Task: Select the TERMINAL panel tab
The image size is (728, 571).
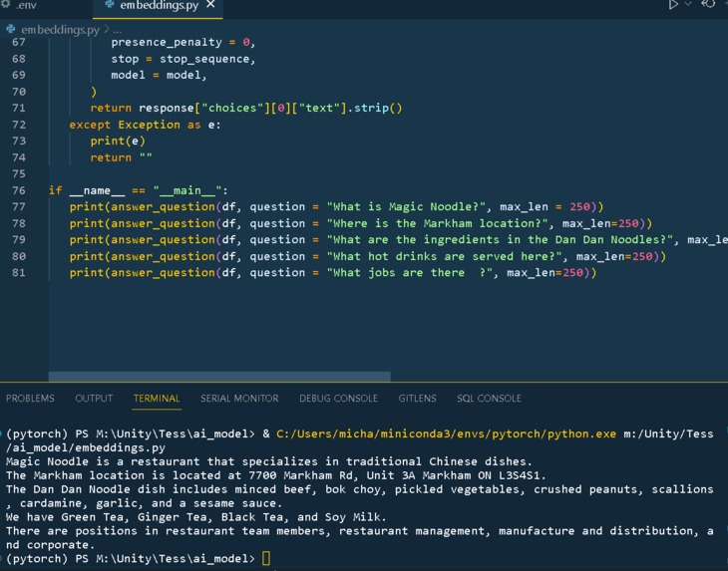Action: point(157,399)
